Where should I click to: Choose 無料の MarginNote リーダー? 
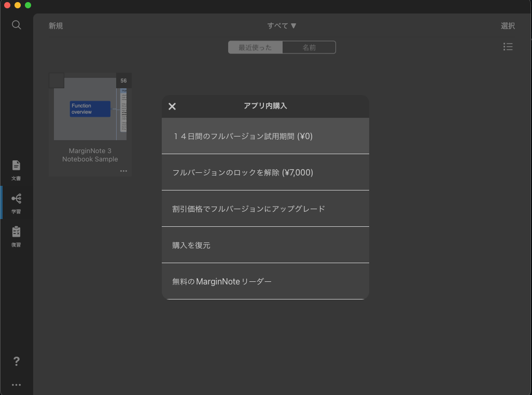(265, 281)
